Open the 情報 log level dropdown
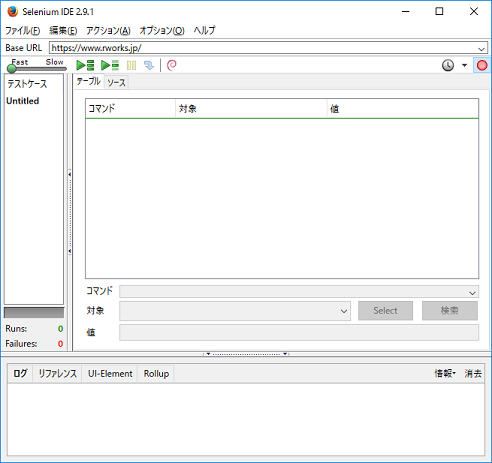This screenshot has width=492, height=463. (445, 373)
